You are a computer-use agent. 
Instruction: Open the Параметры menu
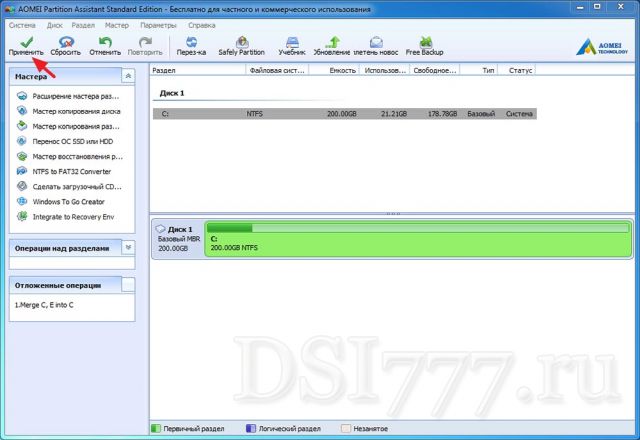tap(158, 25)
